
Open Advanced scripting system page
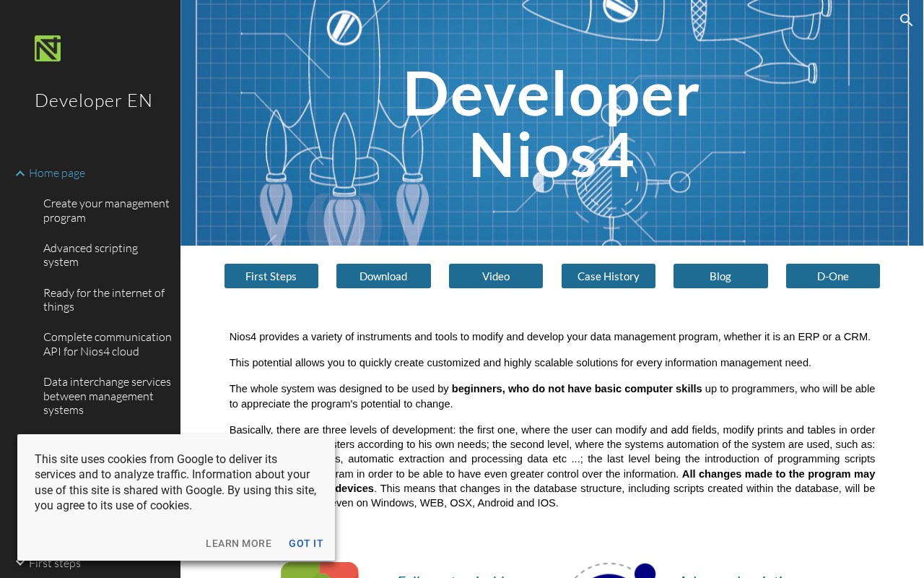point(90,255)
